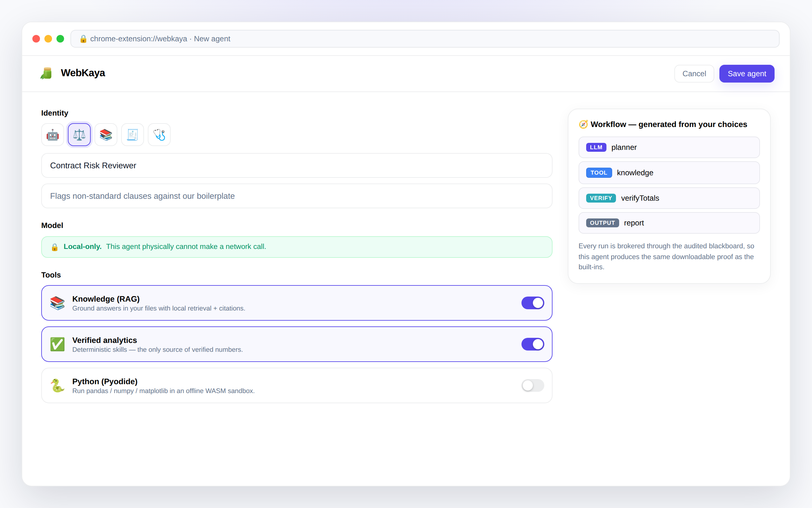Select the LLM planner workflow step
The image size is (812, 508).
point(669,148)
